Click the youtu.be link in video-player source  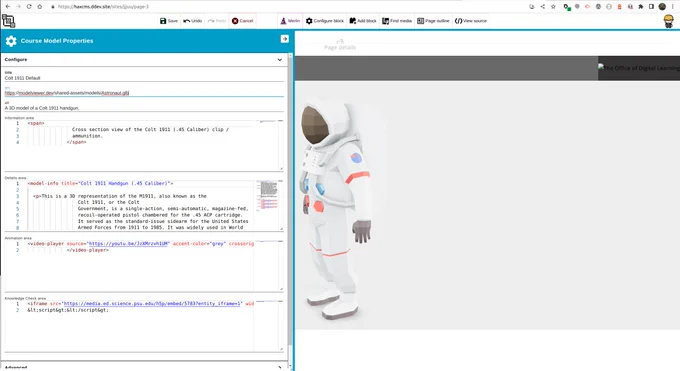coord(129,244)
